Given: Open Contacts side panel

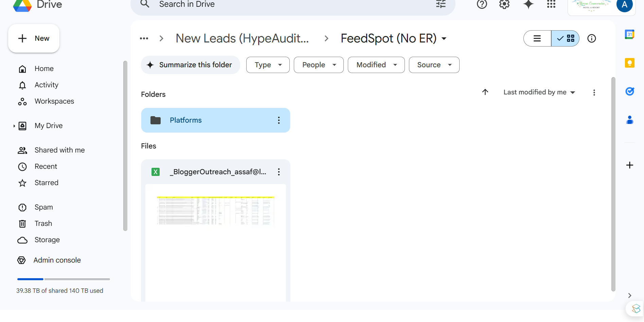Looking at the screenshot, I should pos(630,120).
